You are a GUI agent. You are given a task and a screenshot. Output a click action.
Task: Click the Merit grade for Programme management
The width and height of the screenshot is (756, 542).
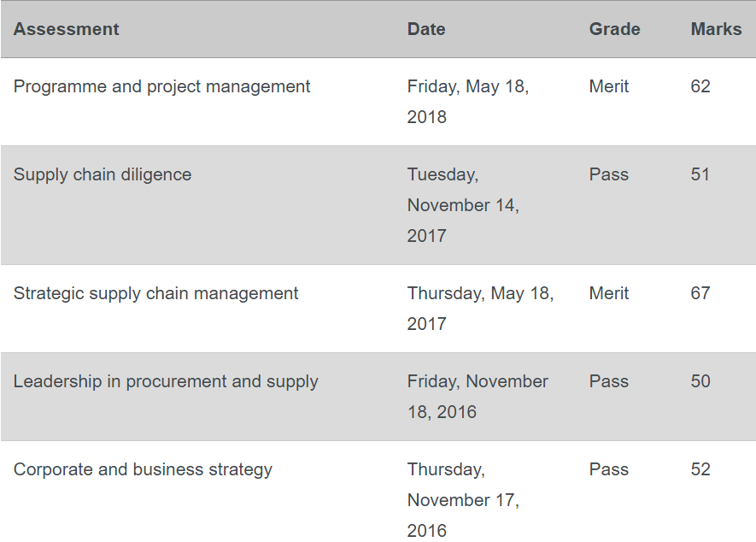(x=609, y=86)
